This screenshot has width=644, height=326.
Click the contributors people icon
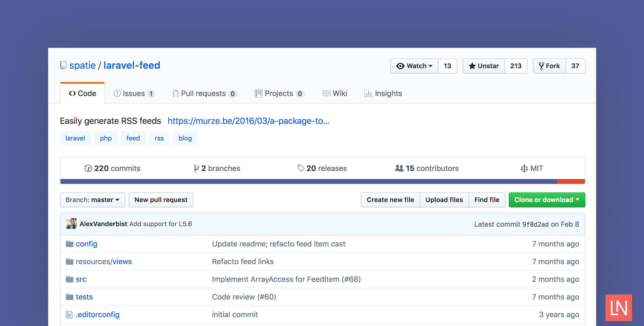point(399,168)
